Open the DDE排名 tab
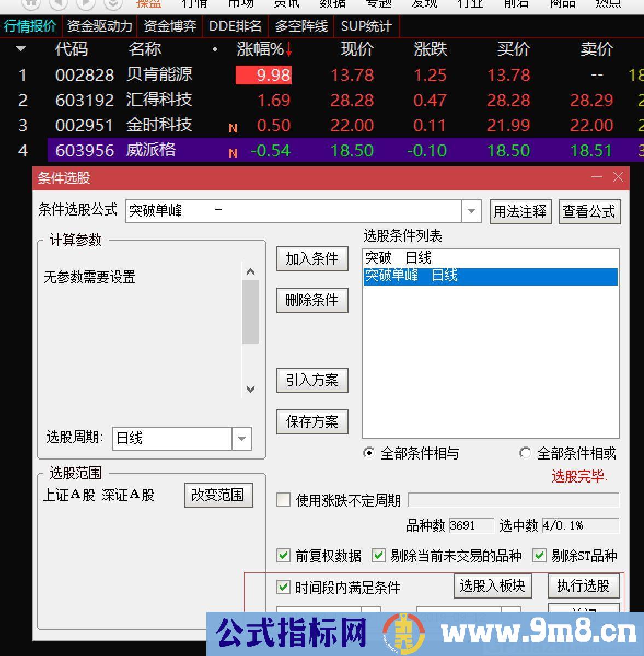 [235, 26]
